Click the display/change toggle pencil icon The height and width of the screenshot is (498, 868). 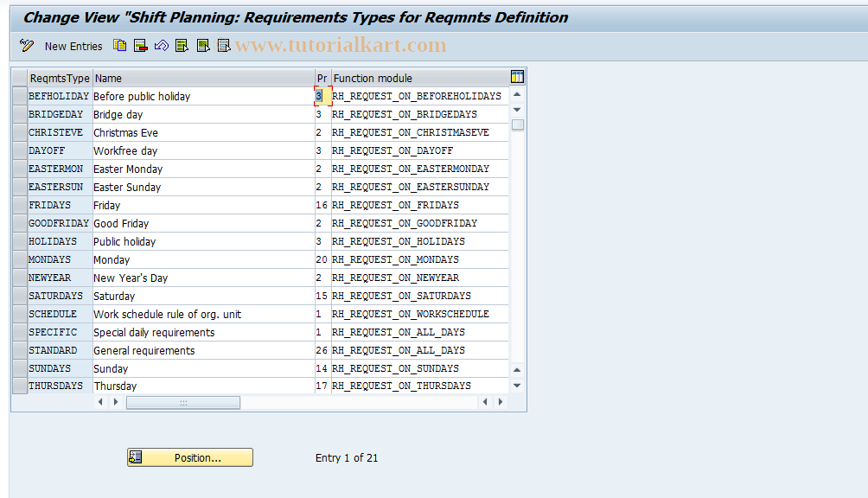(27, 45)
